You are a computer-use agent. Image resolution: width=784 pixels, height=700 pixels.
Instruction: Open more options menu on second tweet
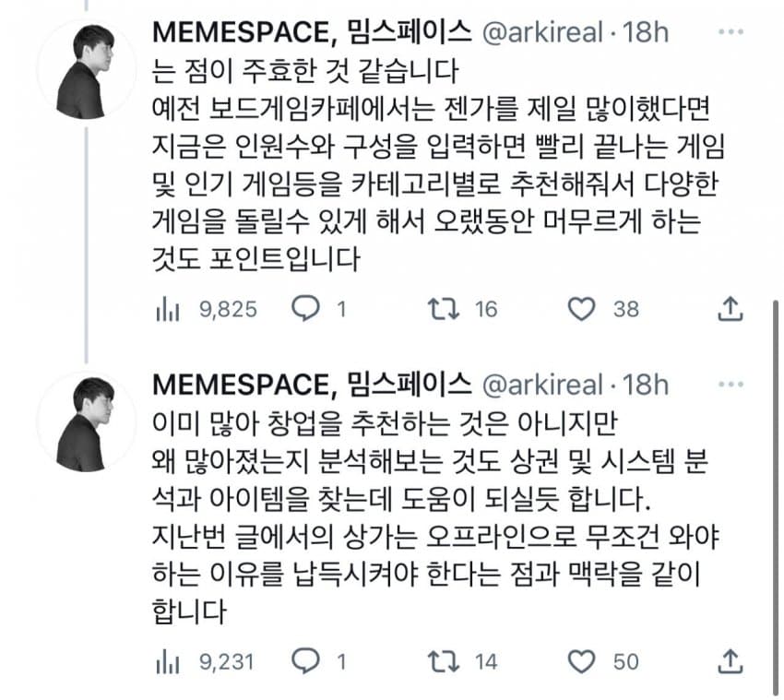click(730, 384)
